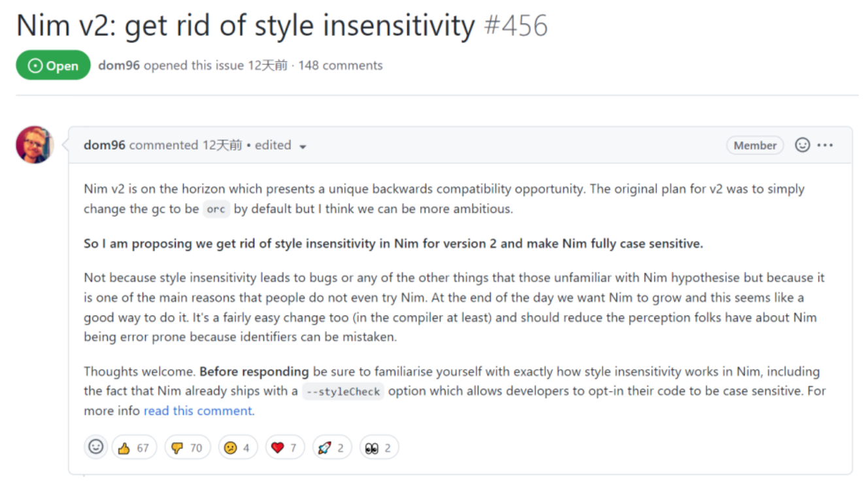868x486 pixels.
Task: Toggle the confused face reaction
Action: [237, 447]
